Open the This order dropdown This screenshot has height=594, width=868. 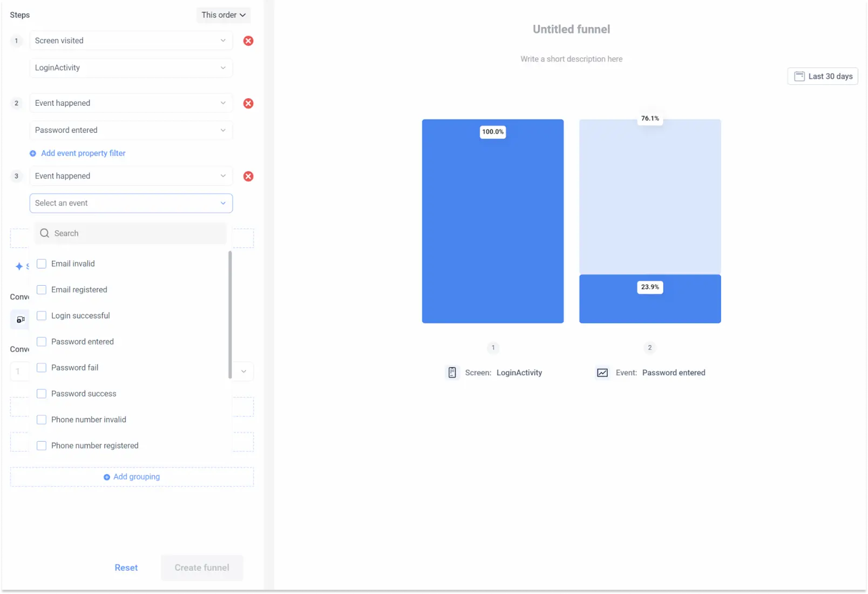[x=223, y=15]
